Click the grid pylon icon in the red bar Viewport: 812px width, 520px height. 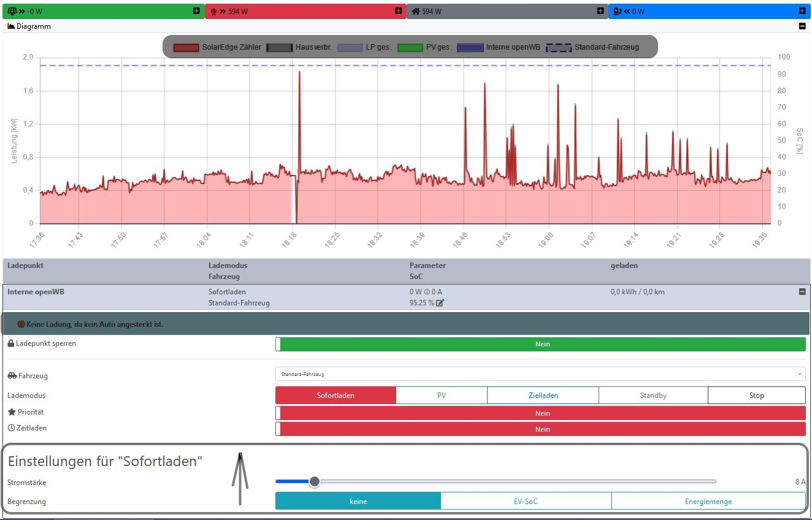point(214,11)
